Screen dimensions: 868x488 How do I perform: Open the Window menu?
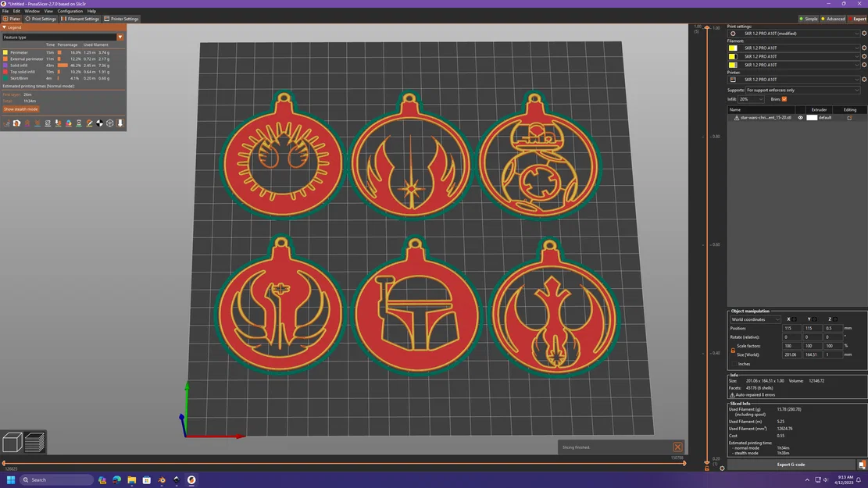(x=32, y=11)
